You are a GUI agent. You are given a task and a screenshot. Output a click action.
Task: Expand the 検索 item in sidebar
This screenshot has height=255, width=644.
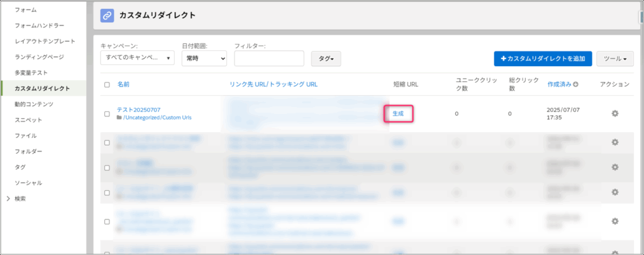tap(8, 198)
